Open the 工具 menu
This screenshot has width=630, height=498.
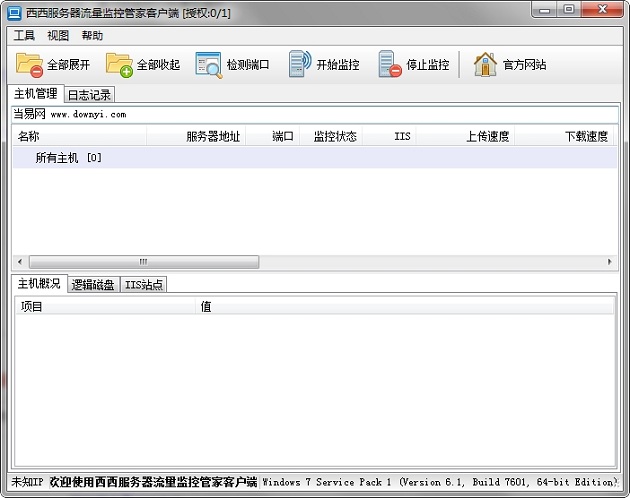click(24, 35)
